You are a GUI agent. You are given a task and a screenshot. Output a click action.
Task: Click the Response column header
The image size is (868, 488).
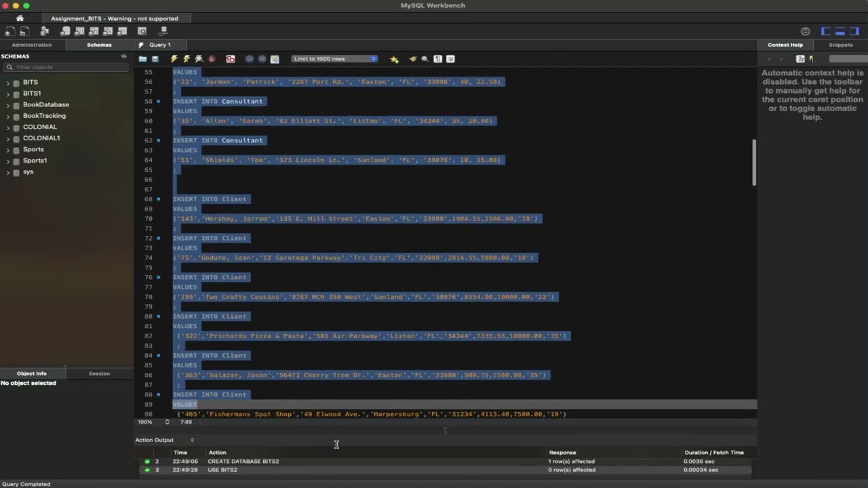click(x=562, y=453)
